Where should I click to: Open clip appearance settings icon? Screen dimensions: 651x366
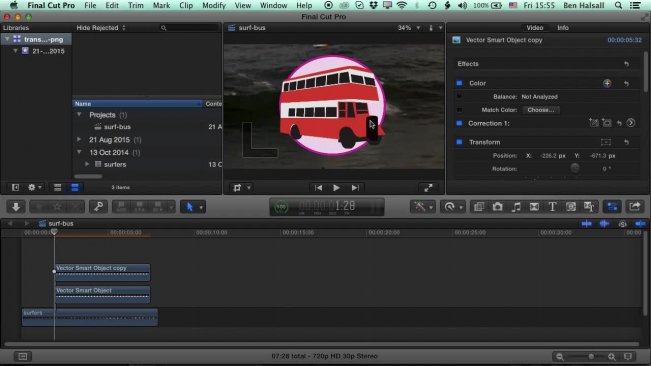pyautogui.click(x=628, y=356)
